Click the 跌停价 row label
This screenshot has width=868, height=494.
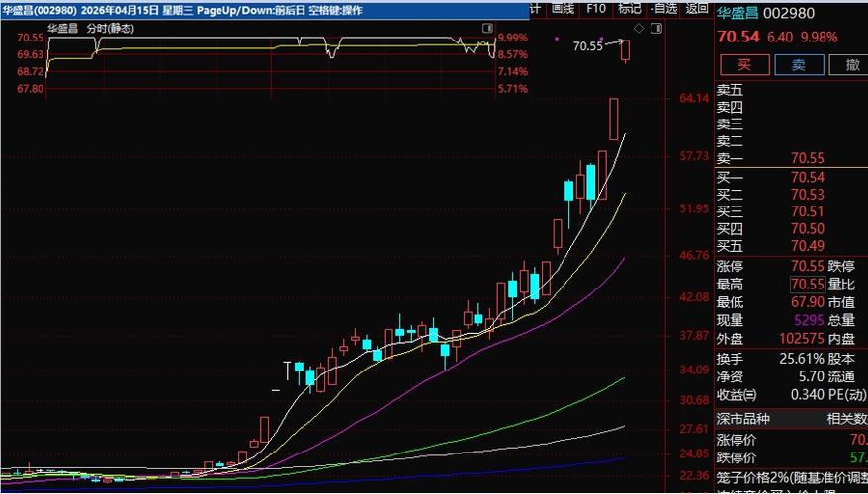click(737, 458)
